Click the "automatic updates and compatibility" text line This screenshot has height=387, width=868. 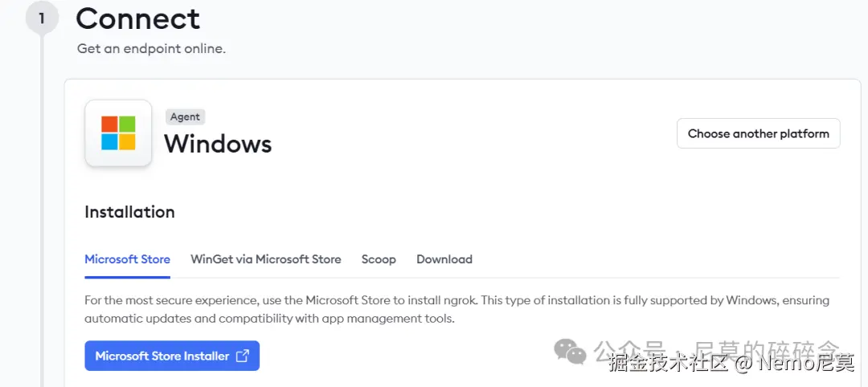(269, 319)
